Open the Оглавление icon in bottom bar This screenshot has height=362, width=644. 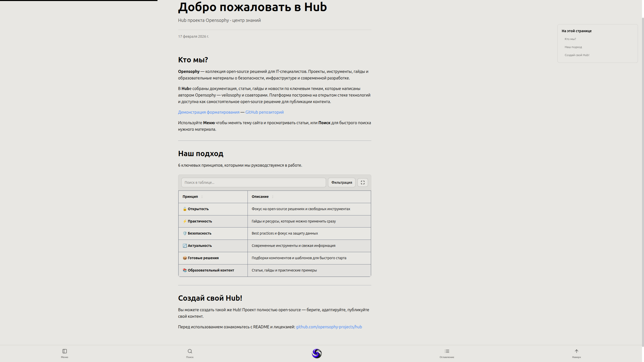tap(447, 351)
